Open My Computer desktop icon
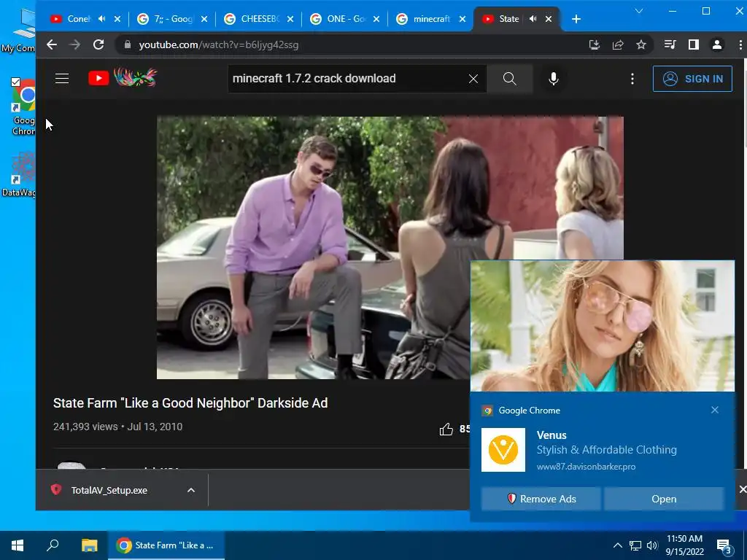This screenshot has height=560, width=747. point(19,31)
